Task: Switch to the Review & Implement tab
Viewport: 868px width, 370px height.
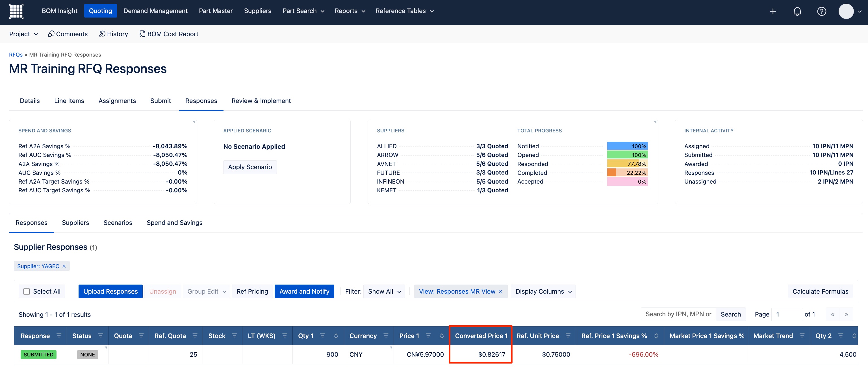Action: [261, 101]
